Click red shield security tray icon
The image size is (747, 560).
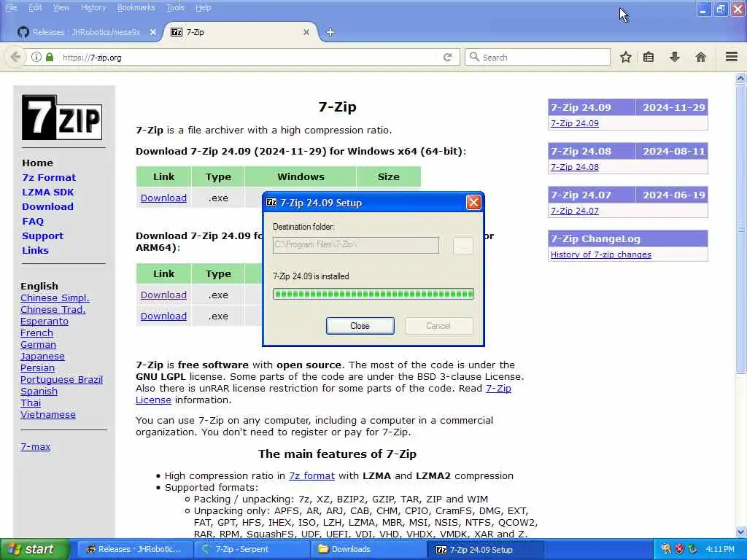679,549
